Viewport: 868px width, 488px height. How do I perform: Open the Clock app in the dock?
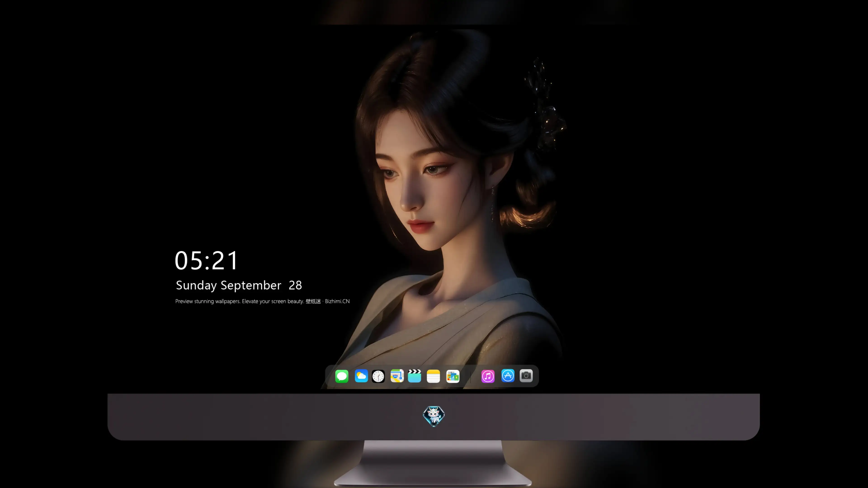(x=378, y=376)
